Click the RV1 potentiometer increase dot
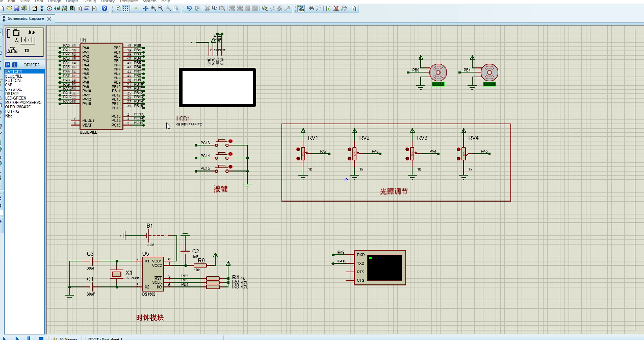Viewport: 644px width, 340px height. tap(297, 149)
